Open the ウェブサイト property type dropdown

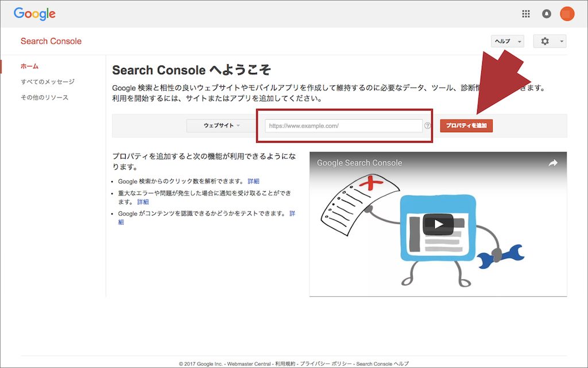(x=222, y=125)
